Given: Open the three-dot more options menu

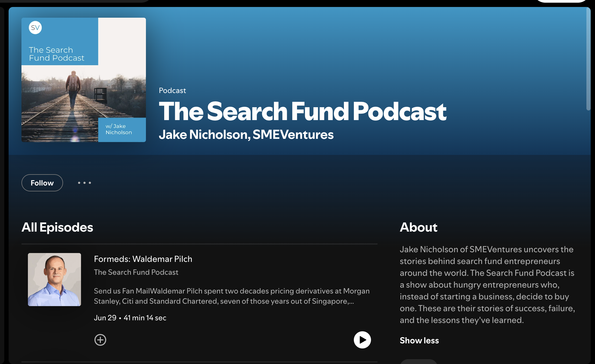Looking at the screenshot, I should [85, 183].
